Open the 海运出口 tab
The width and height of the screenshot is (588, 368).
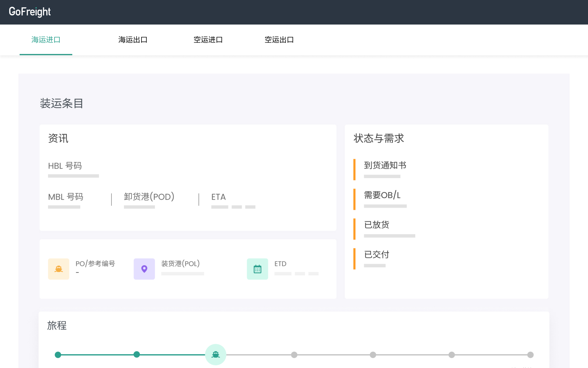[x=133, y=40]
